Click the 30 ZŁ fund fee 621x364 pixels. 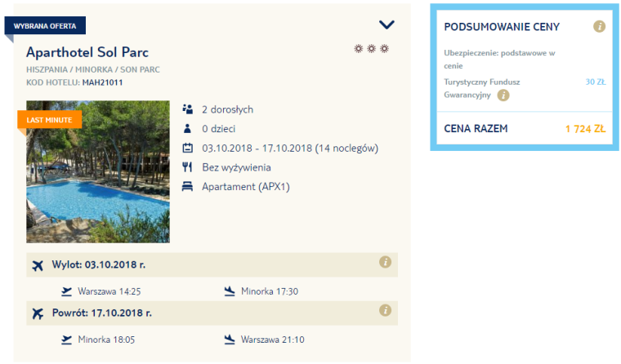[596, 82]
